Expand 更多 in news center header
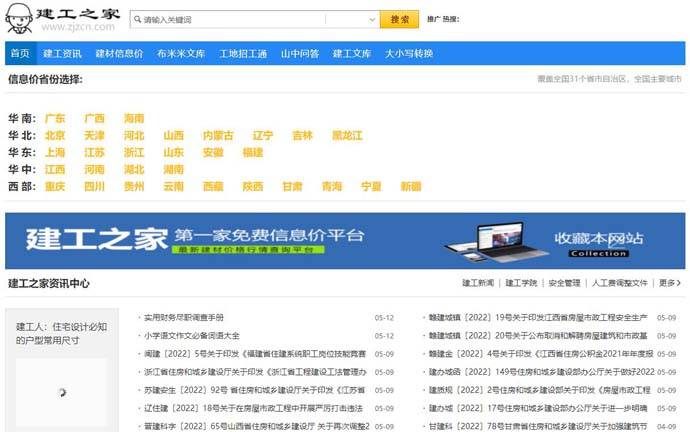The height and width of the screenshot is (432, 690). [x=669, y=283]
